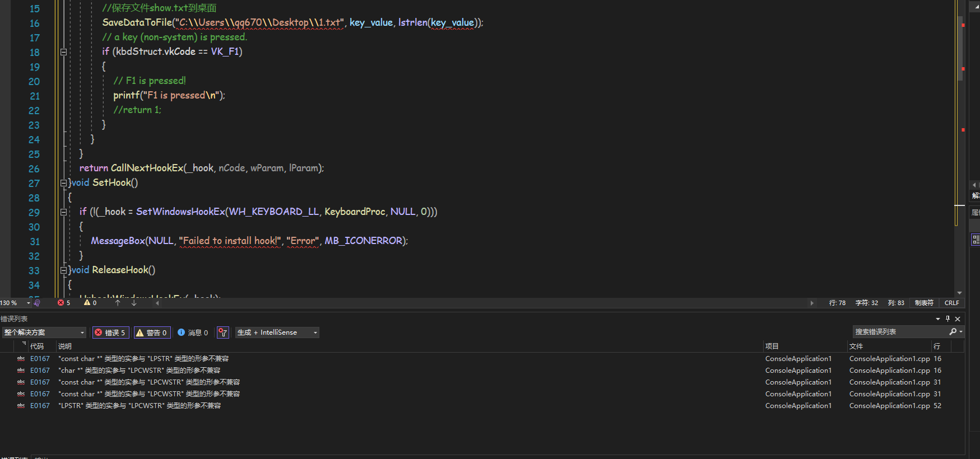Toggle the 错误 5 errors filter

point(111,332)
